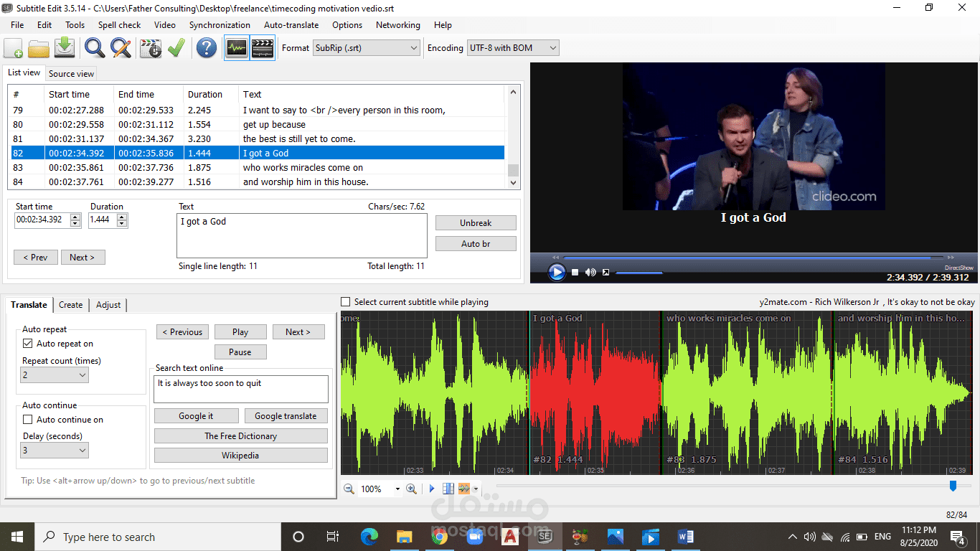The image size is (980, 551).
Task: Open Visual sync clapperboard-clock icon
Action: tap(151, 48)
